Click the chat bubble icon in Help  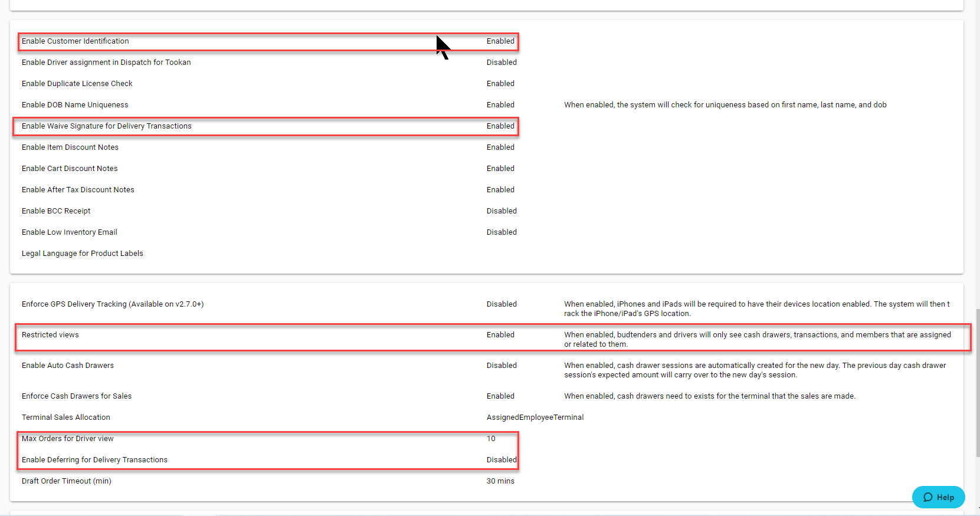[927, 497]
